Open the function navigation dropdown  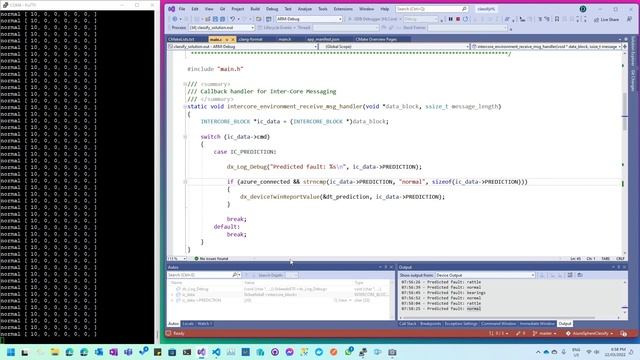click(546, 47)
